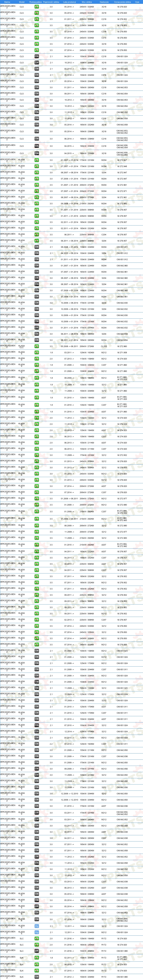Click the petrol icon in the CLC M 272.960 row
Screen dimensions: 143x980
coord(37,347)
